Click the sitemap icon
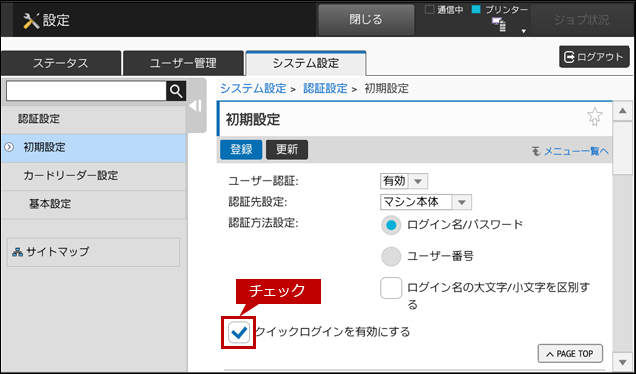This screenshot has height=374, width=636. 17,252
